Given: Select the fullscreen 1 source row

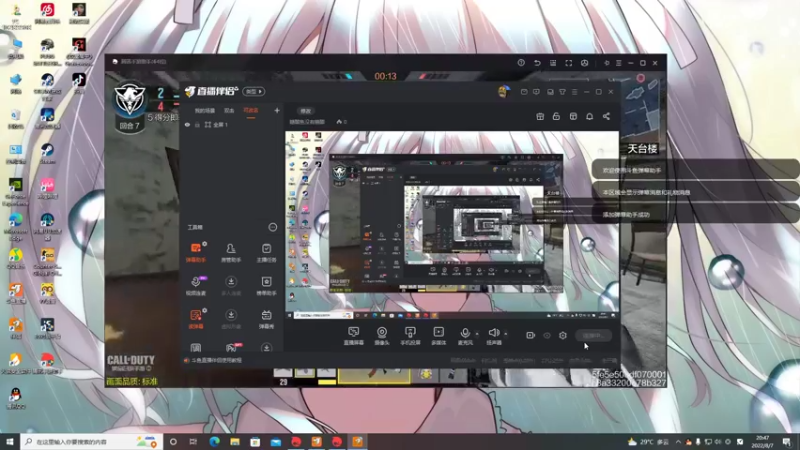Looking at the screenshot, I should 232,124.
